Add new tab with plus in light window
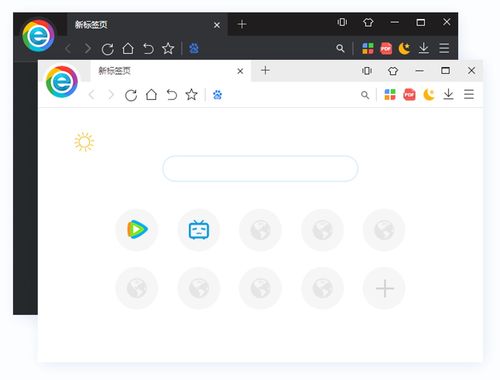 click(265, 70)
